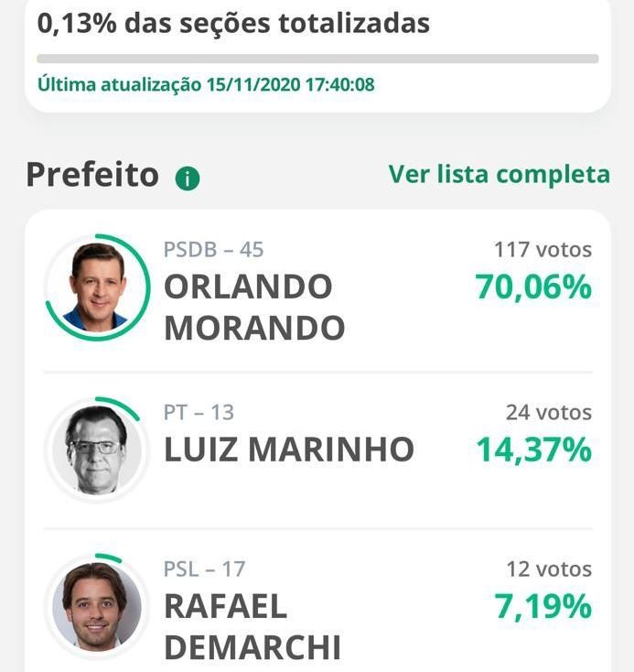The height and width of the screenshot is (672, 634).
Task: Open the Ver lista completa link
Action: [499, 174]
